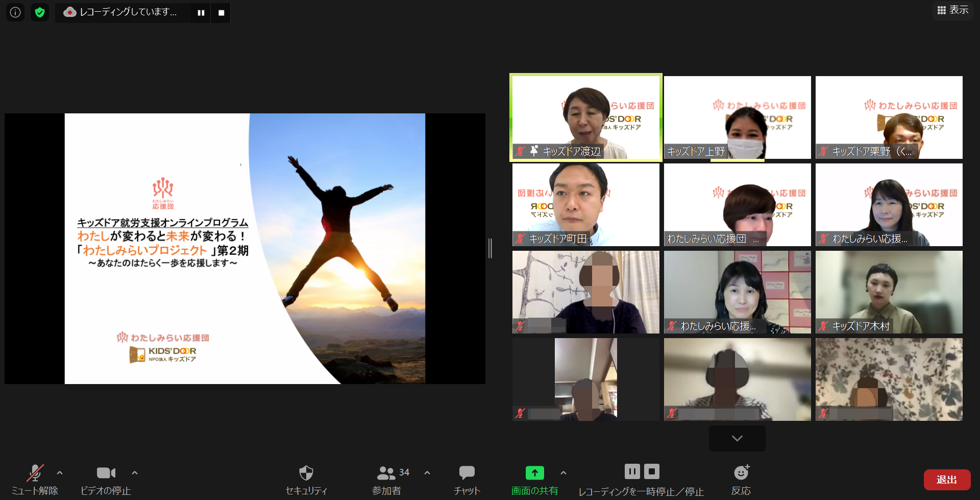The image size is (980, 500).
Task: Open the セキュリティ security menu
Action: pyautogui.click(x=306, y=480)
